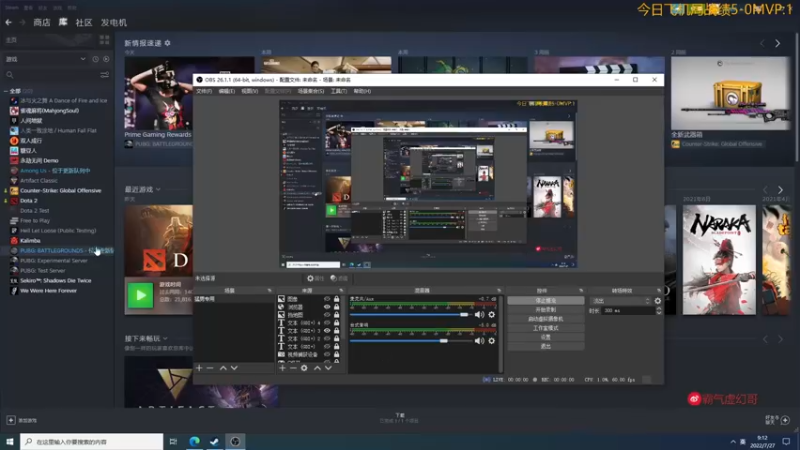Open source properties gear in Sources toolbar
800x450 pixels.
[304, 368]
